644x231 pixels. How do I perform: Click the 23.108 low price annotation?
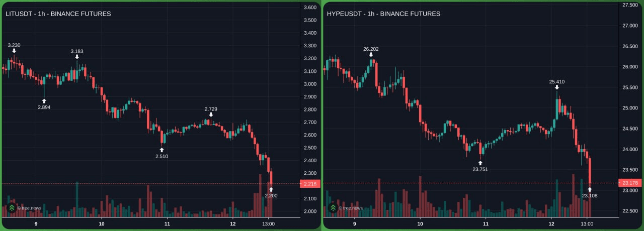tap(590, 195)
